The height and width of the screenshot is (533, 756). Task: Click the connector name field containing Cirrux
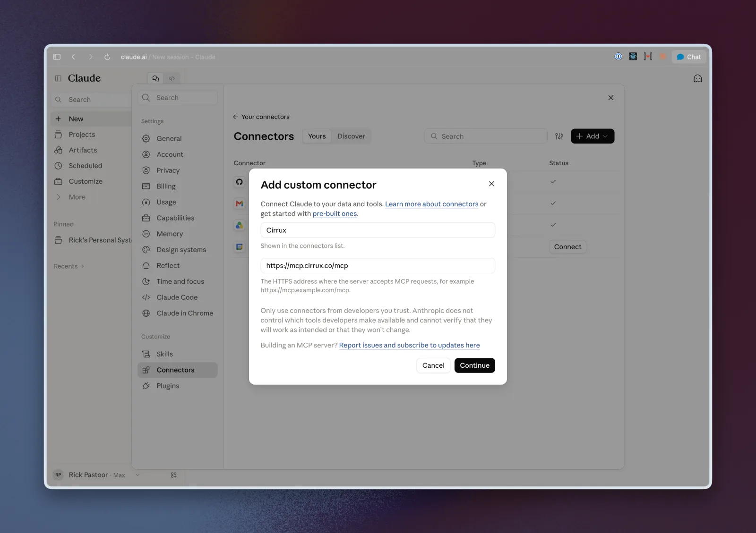pos(378,230)
